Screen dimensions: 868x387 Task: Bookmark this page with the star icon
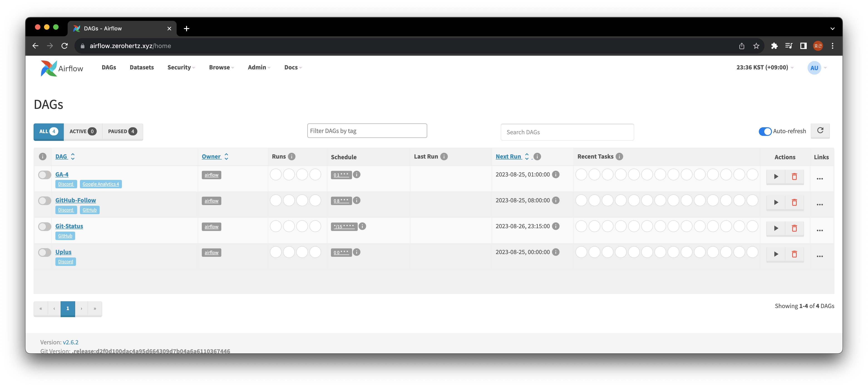coord(756,46)
